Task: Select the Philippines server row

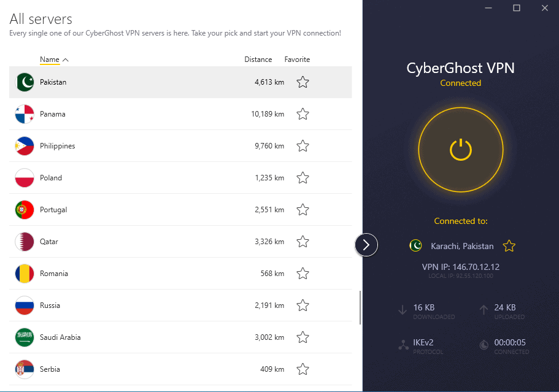Action: pos(153,146)
